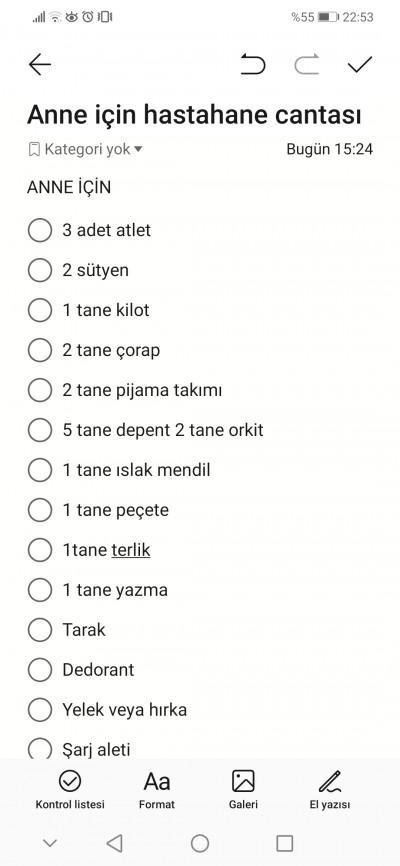The height and width of the screenshot is (866, 400).
Task: Tick the 'Dedorant' checkbox
Action: 40,669
